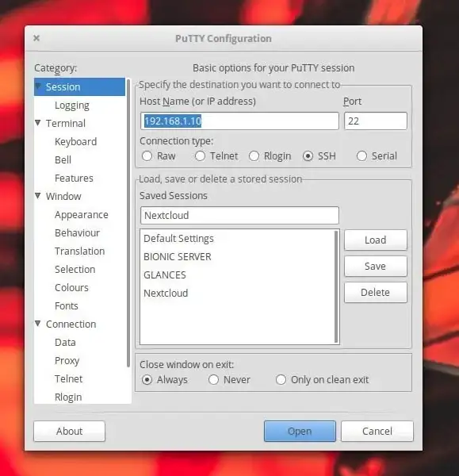Click the Saved Sessions name field
Screen dimensions: 459x476
239,215
